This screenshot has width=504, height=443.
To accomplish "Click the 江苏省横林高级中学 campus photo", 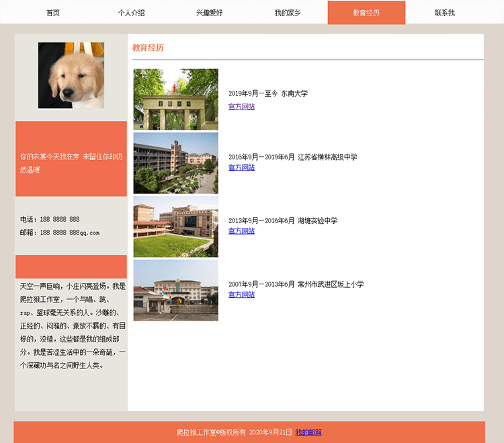I will (x=176, y=163).
